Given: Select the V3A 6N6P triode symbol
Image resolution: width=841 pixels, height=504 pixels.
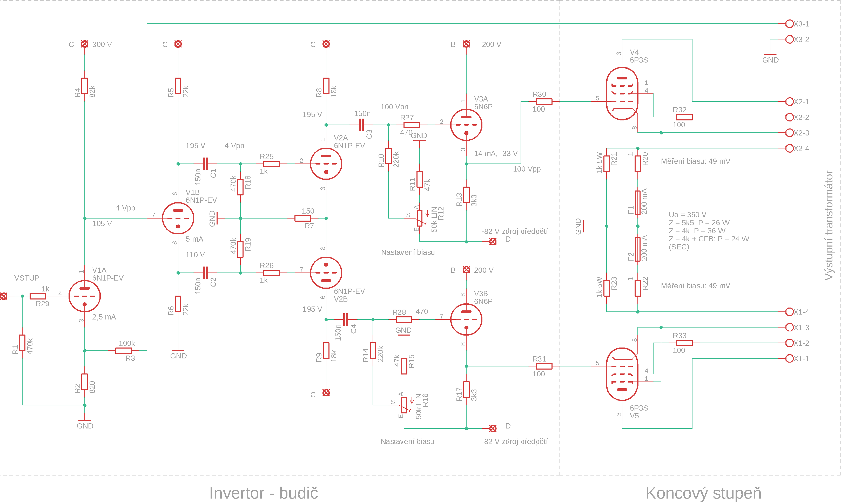Looking at the screenshot, I should (466, 125).
